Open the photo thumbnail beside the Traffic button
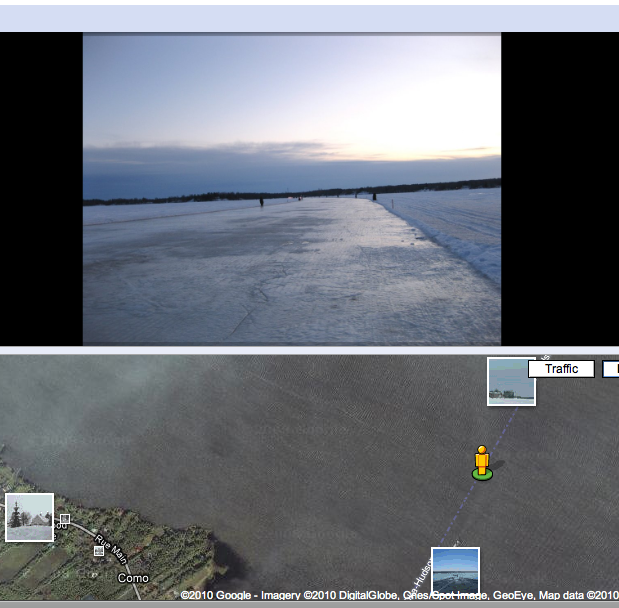This screenshot has width=619, height=608. point(511,381)
